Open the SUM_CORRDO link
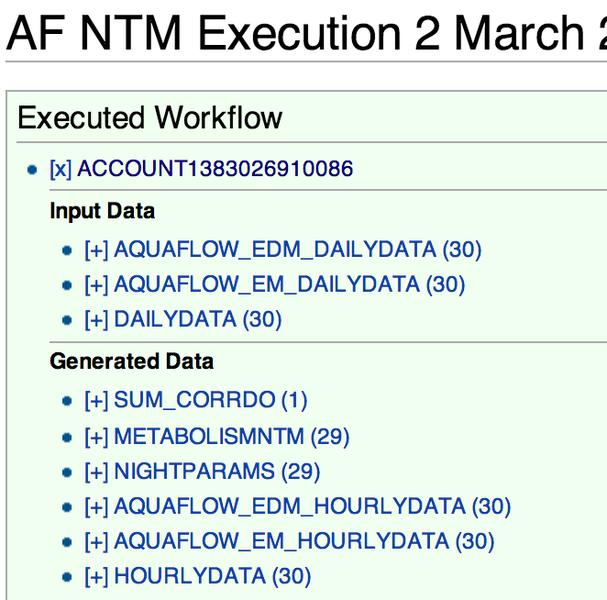Viewport: 607px width, 600px height. (194, 400)
